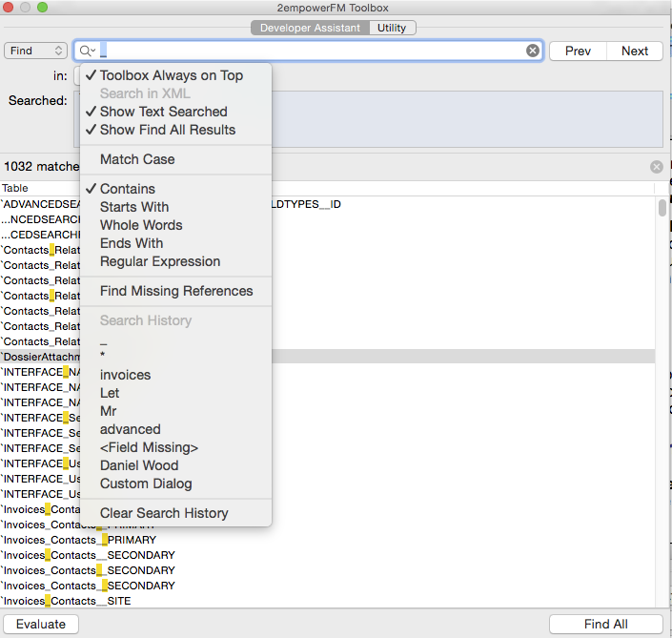
Task: Dismiss the 1032 matches results panel
Action: [656, 167]
